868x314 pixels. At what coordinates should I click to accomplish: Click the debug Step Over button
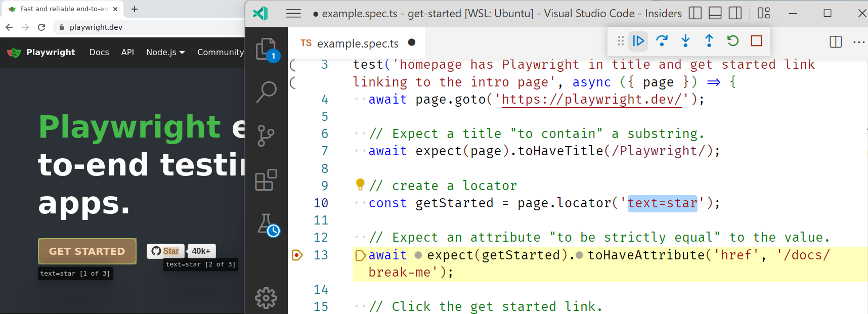(x=662, y=41)
